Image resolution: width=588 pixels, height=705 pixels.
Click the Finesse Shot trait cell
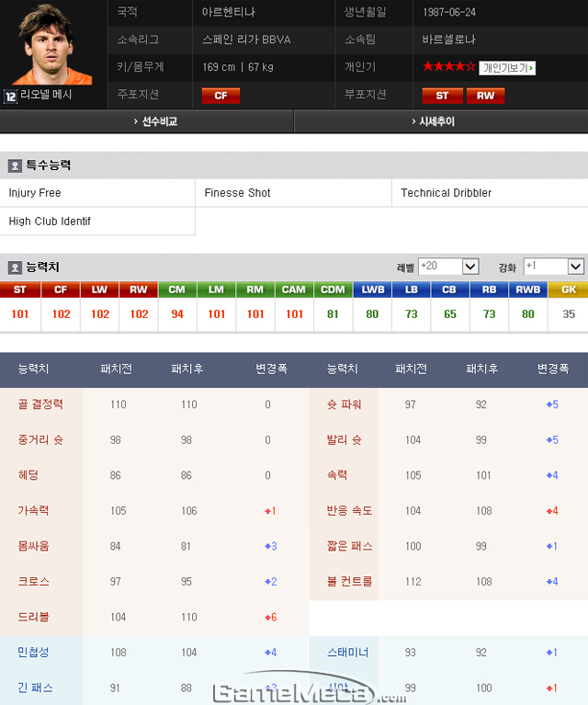294,193
